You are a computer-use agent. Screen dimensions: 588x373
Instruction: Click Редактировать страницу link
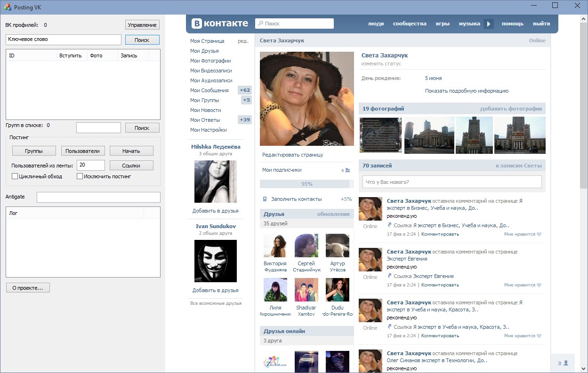click(293, 155)
